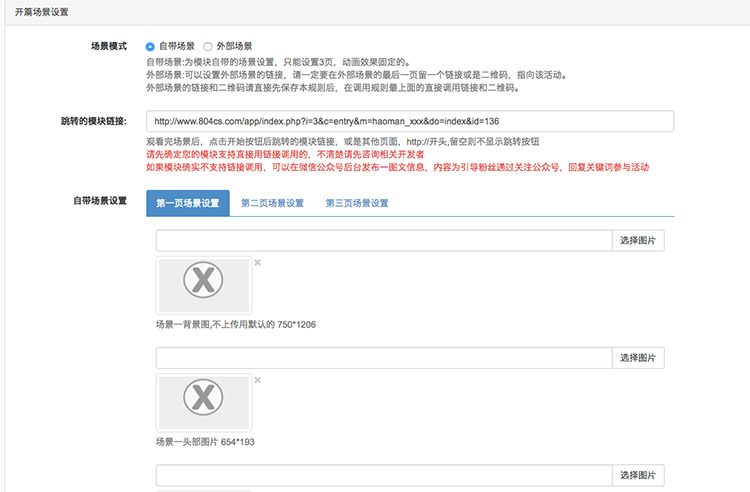Viewport: 750px width, 492px height.
Task: Click the 跳转的模块链接 label
Action: pos(94,121)
